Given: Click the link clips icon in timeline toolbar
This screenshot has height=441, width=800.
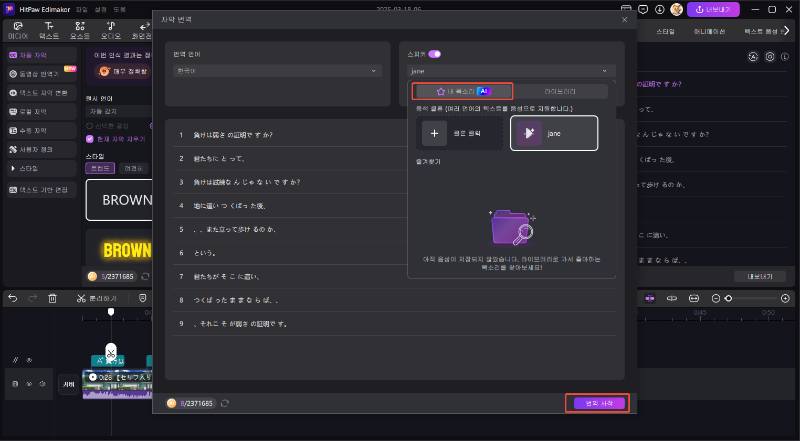Looking at the screenshot, I should 671,298.
